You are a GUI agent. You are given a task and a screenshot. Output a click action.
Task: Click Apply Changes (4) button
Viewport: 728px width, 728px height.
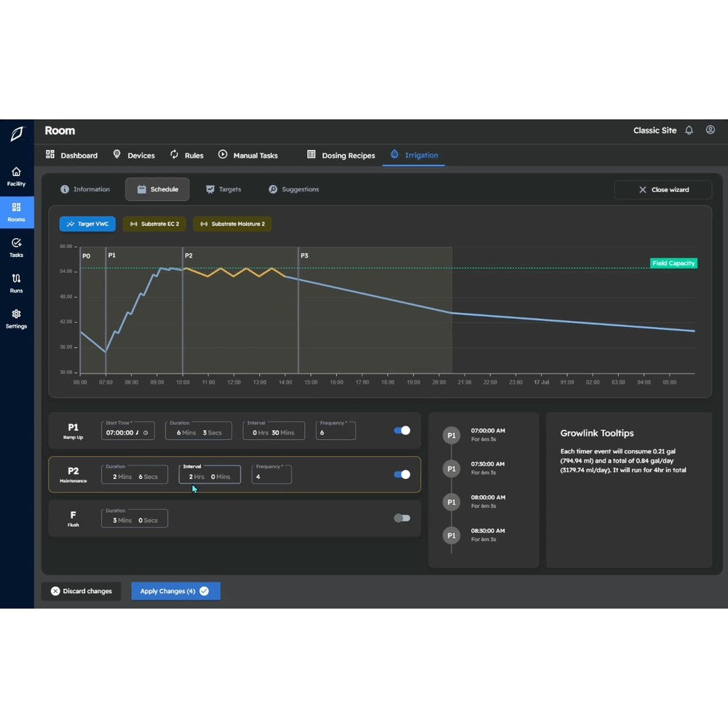pos(175,591)
